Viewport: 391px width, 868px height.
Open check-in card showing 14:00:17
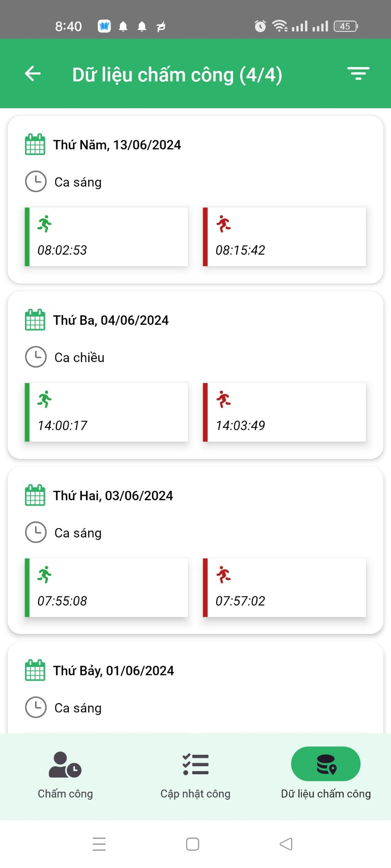coord(107,412)
